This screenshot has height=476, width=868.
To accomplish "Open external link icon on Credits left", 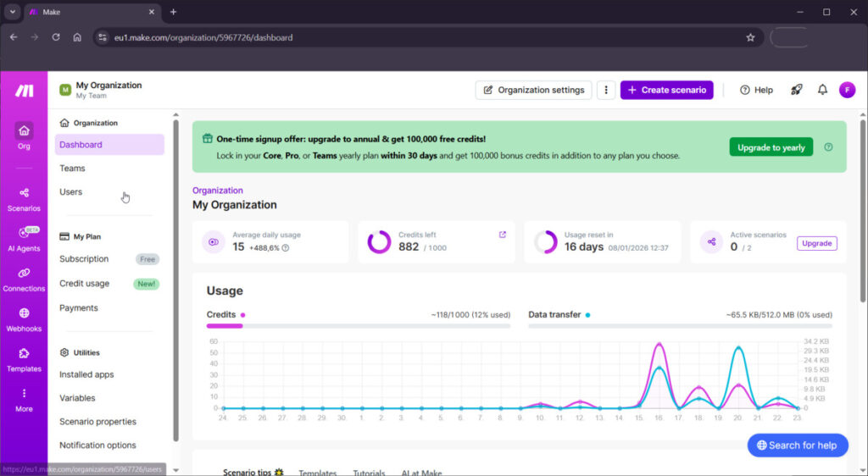I will click(x=502, y=235).
